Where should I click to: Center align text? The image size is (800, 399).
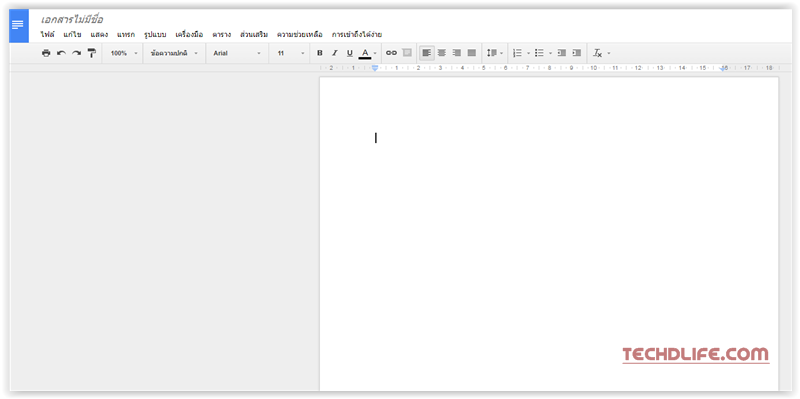(442, 53)
